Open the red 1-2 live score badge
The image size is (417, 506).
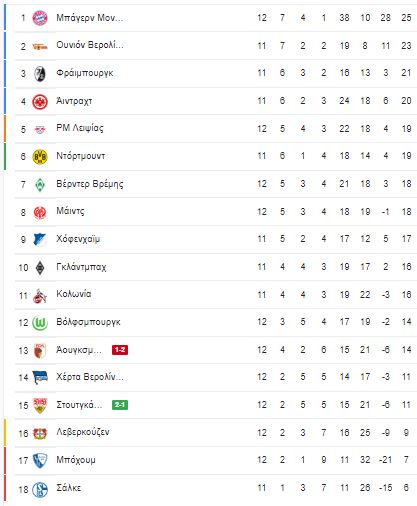pyautogui.click(x=120, y=350)
